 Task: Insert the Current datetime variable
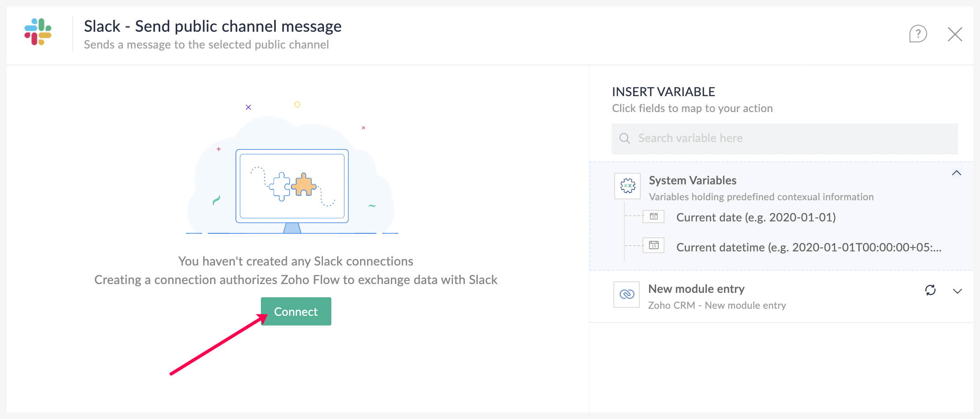809,247
